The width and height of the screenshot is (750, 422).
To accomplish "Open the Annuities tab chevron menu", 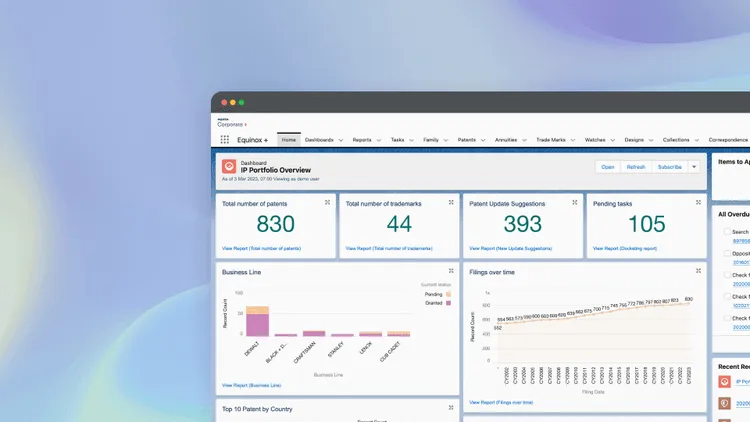I will 524,140.
